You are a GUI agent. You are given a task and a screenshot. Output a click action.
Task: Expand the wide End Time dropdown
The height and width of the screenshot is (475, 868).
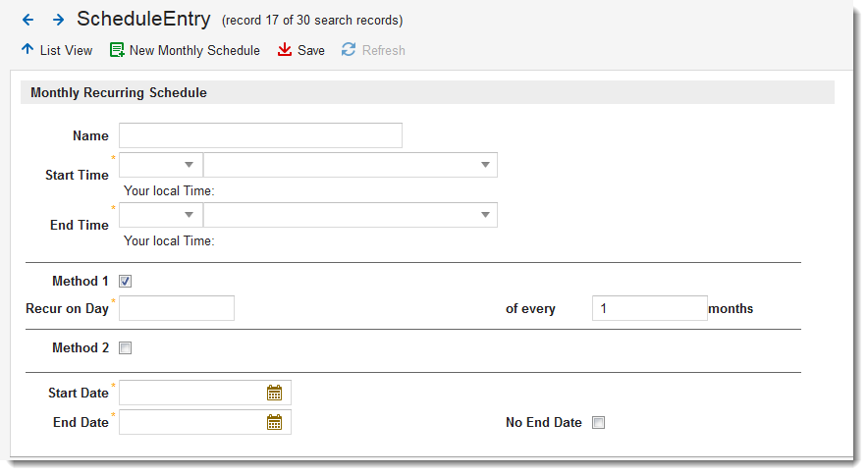tap(485, 215)
